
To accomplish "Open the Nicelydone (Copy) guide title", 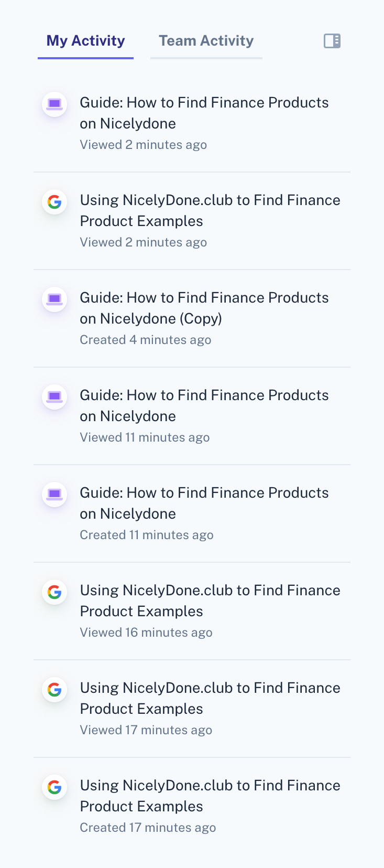I will point(204,308).
